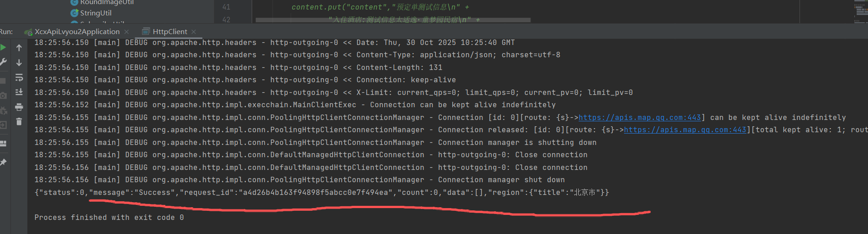Click the editor horizontal scrollbar
The width and height of the screenshot is (868, 234).
pyautogui.click(x=393, y=20)
